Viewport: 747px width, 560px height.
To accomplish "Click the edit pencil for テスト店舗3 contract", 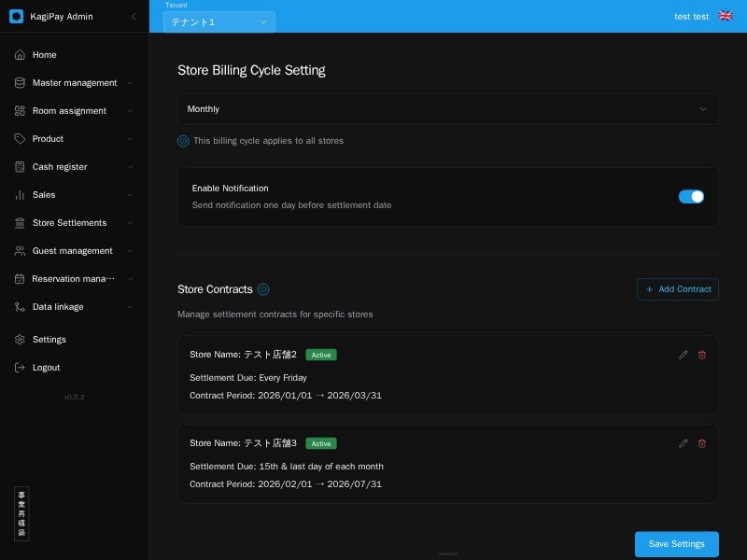I will pos(684,443).
